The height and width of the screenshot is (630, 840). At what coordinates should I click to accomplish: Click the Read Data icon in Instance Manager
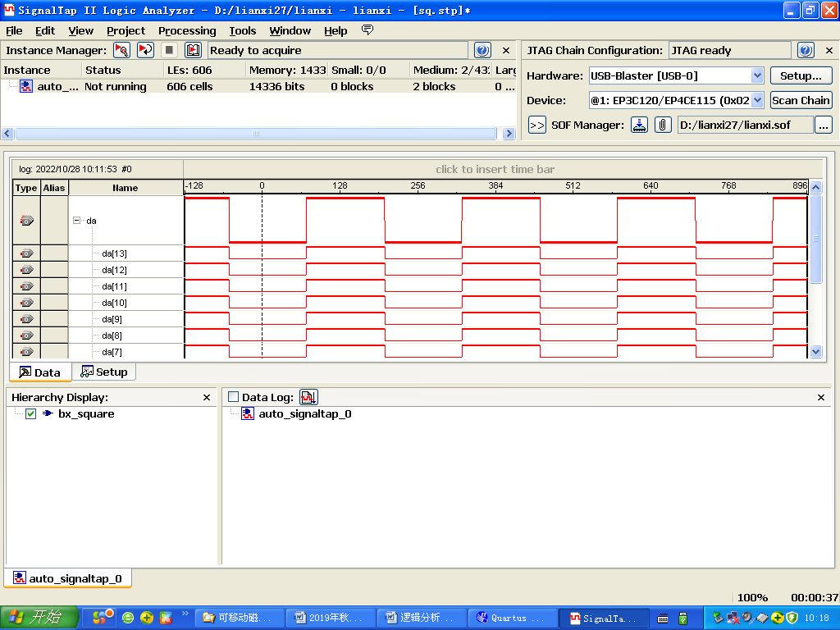tap(194, 50)
